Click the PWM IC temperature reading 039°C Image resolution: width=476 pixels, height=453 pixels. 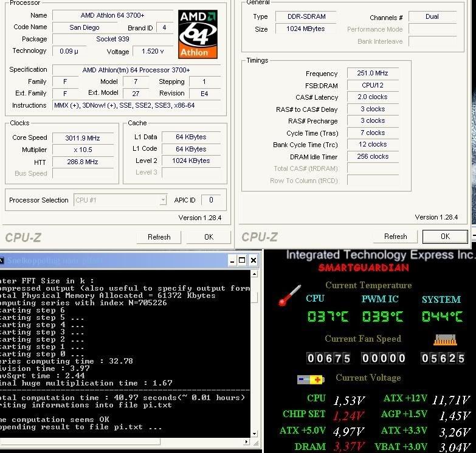click(x=382, y=317)
